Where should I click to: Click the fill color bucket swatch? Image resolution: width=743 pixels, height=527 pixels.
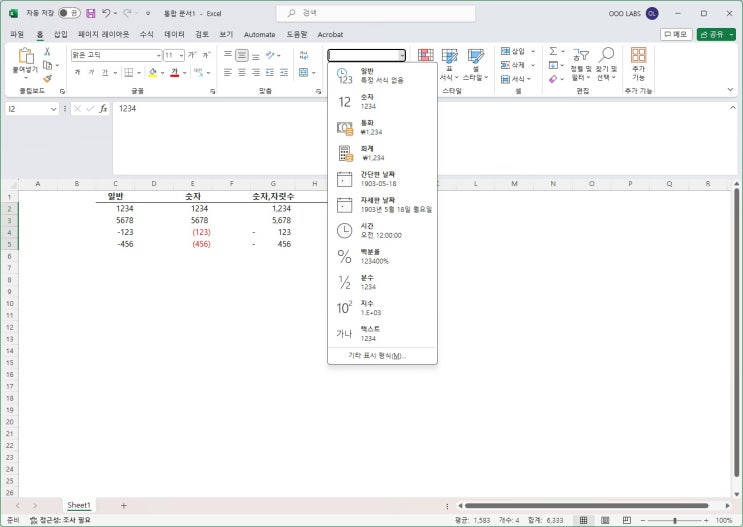[153, 73]
